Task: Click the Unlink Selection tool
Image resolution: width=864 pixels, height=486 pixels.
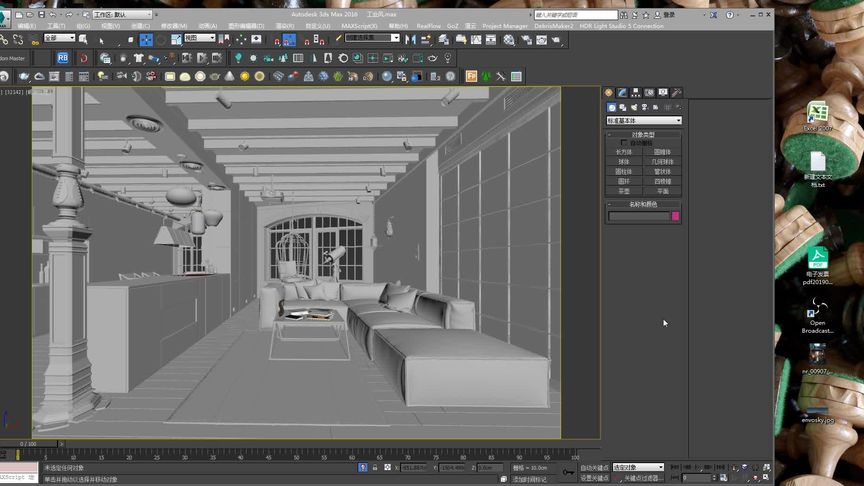Action: coord(18,39)
